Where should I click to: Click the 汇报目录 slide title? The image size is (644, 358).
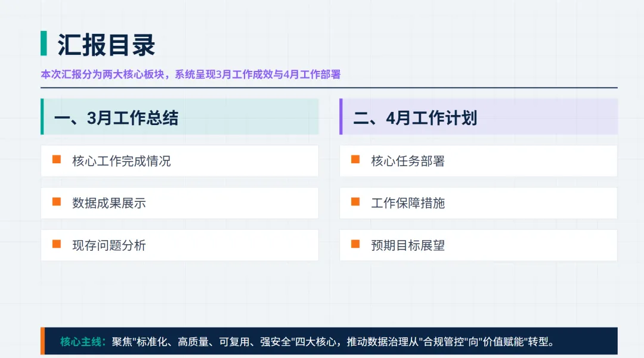coord(106,45)
